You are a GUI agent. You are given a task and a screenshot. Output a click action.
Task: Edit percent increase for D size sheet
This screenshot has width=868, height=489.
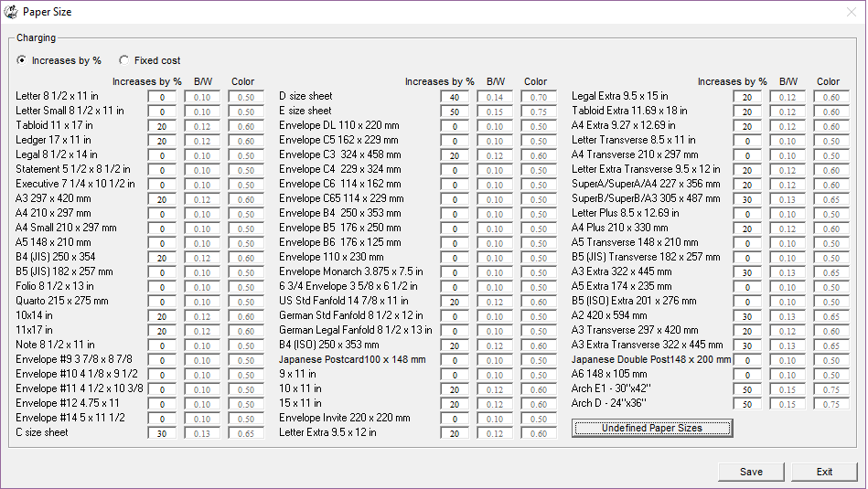pos(455,97)
